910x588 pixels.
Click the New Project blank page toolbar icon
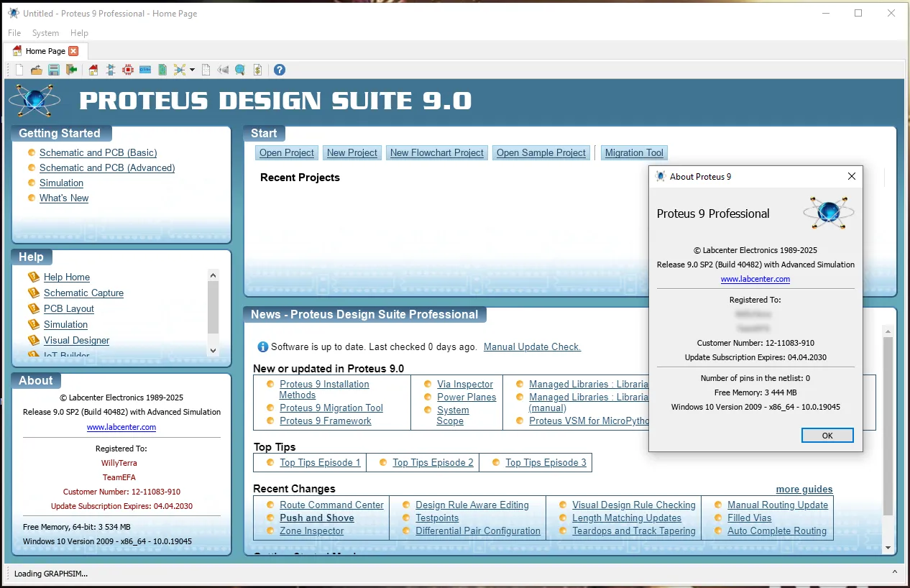point(19,70)
